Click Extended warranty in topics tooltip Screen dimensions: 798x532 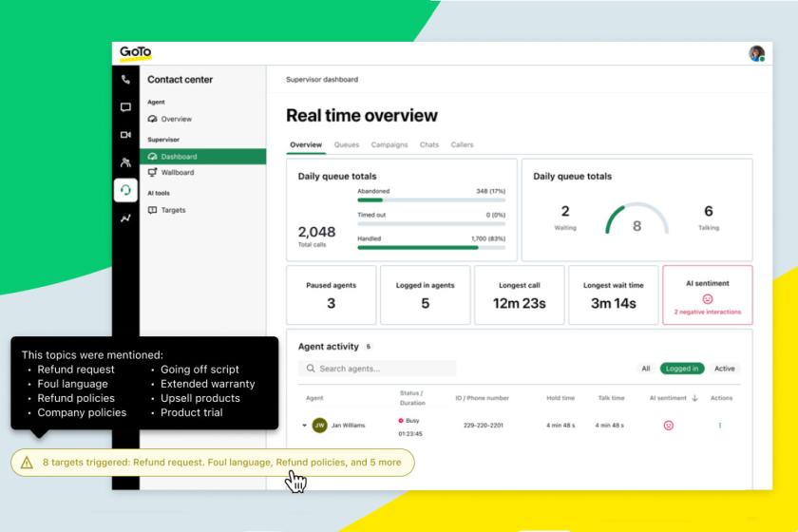(x=208, y=384)
